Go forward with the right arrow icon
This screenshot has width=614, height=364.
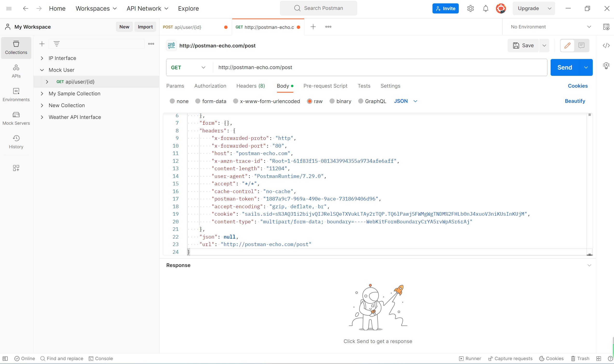point(39,8)
